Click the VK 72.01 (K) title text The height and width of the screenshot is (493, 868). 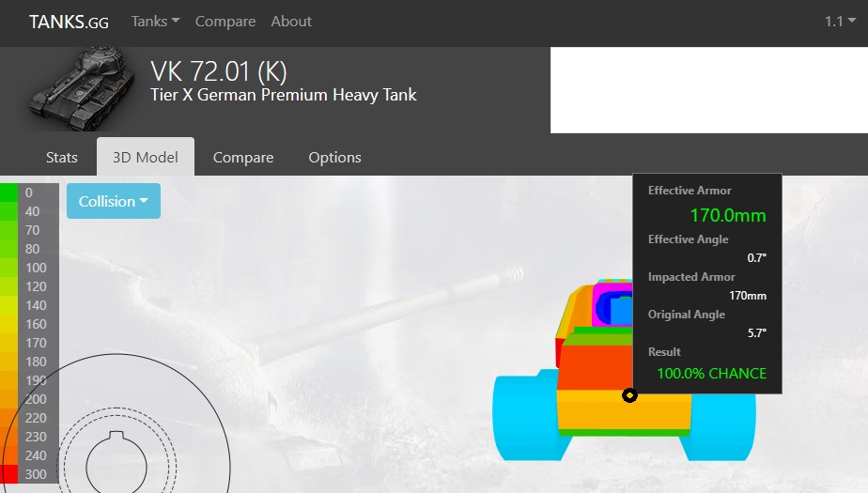(219, 71)
